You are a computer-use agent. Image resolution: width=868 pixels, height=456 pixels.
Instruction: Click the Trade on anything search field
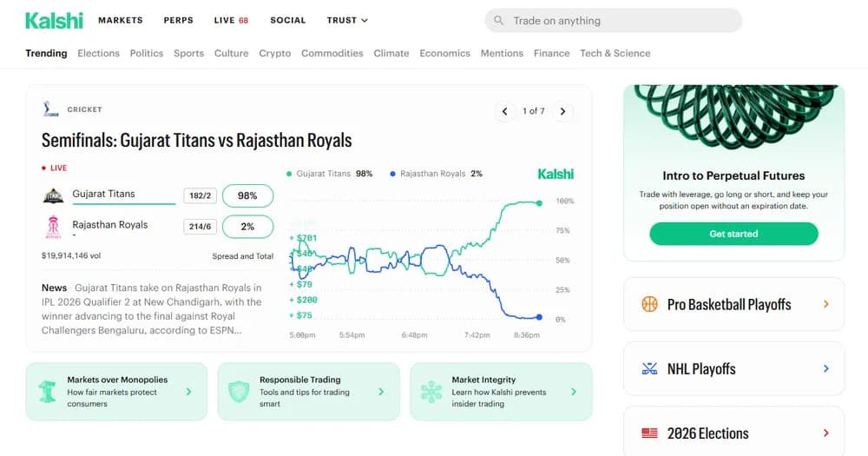[614, 21]
